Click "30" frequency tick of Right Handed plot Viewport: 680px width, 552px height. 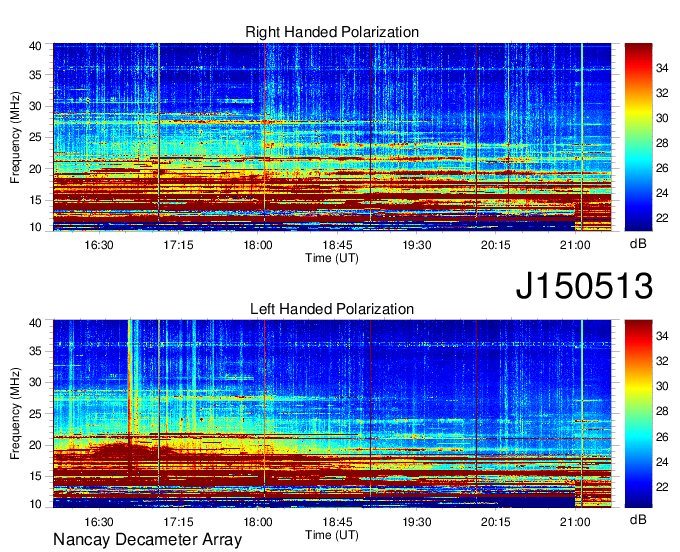coord(35,106)
